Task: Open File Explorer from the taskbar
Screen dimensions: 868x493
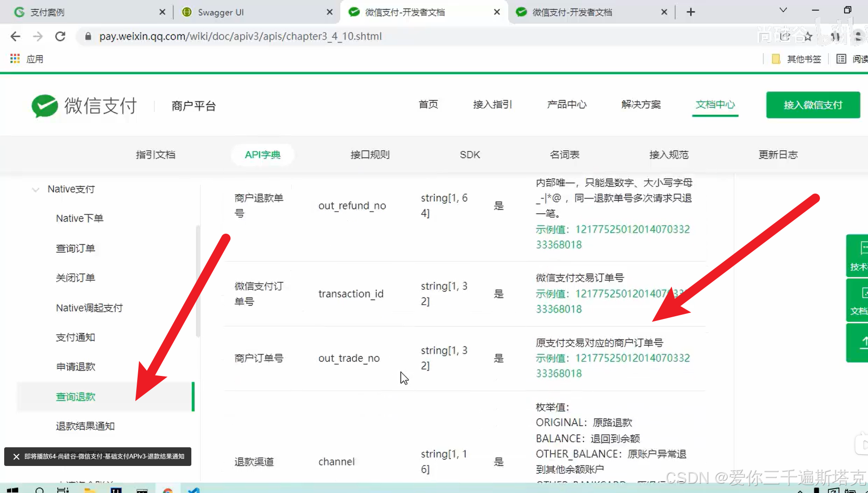Action: (x=89, y=490)
